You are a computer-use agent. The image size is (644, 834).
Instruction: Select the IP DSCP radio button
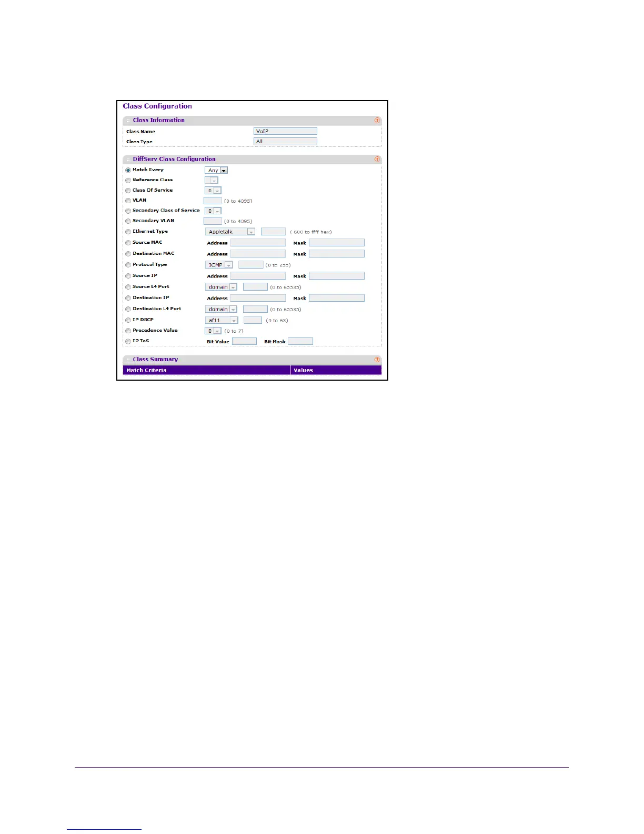point(128,320)
